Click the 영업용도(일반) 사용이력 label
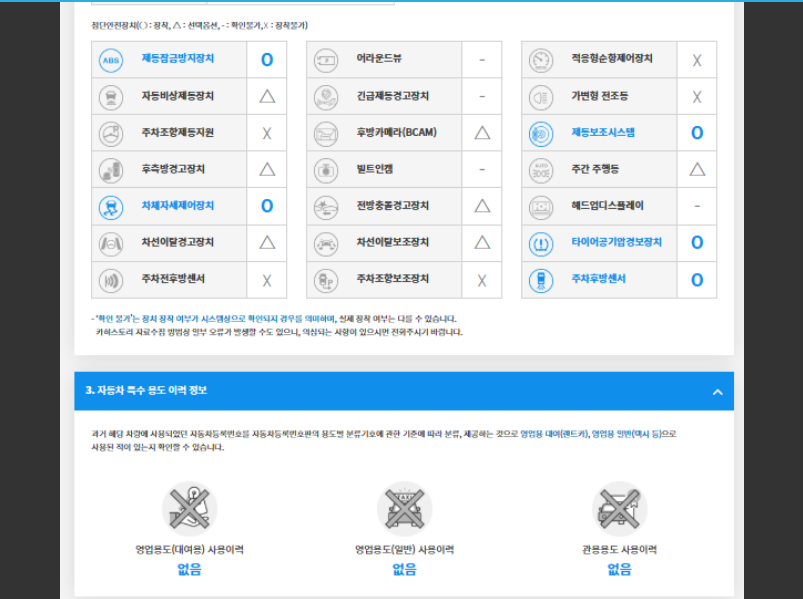Image resolution: width=803 pixels, height=599 pixels. pos(405,550)
